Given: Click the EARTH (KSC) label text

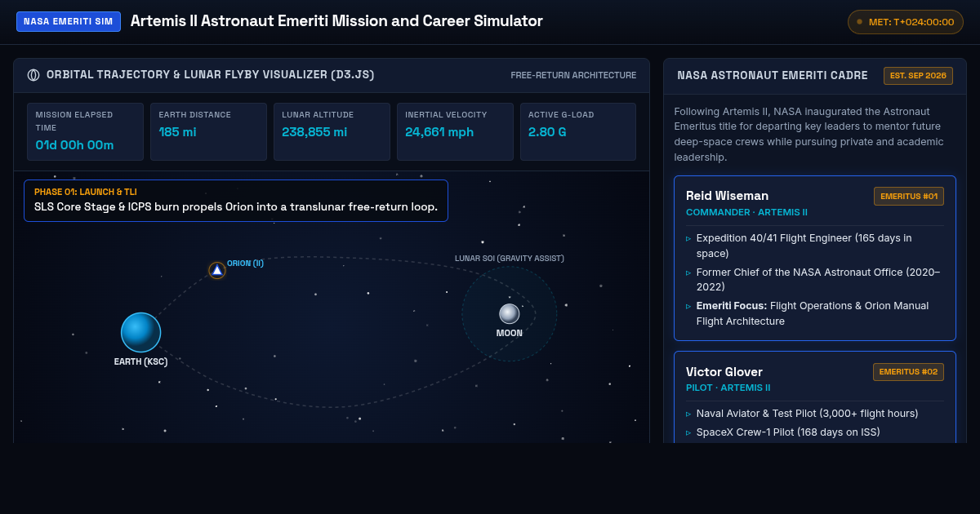Looking at the screenshot, I should [140, 362].
